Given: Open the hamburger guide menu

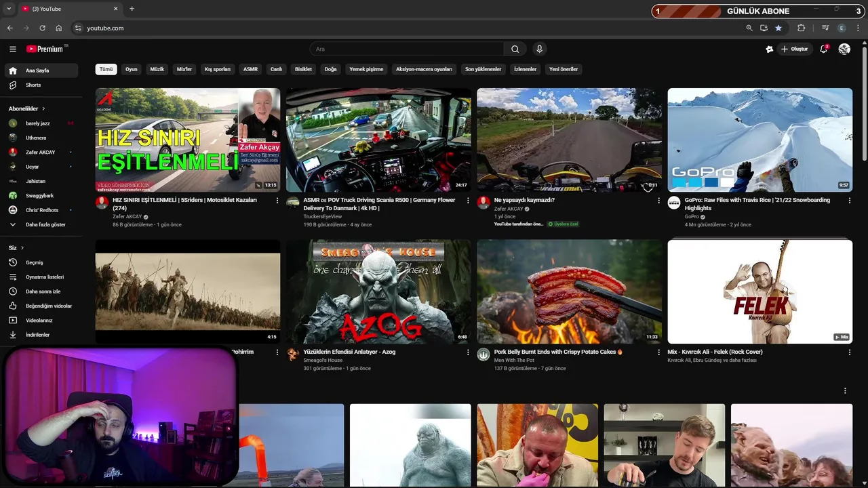Looking at the screenshot, I should (x=13, y=49).
